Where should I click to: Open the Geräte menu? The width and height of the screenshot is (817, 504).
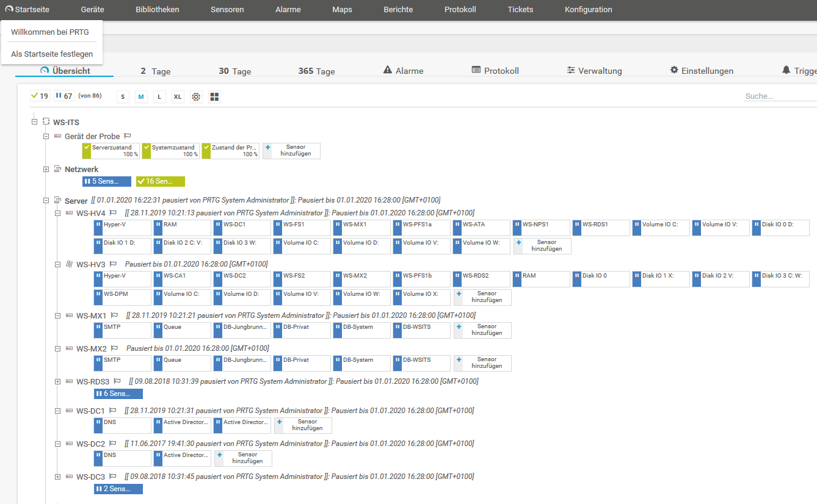click(92, 10)
